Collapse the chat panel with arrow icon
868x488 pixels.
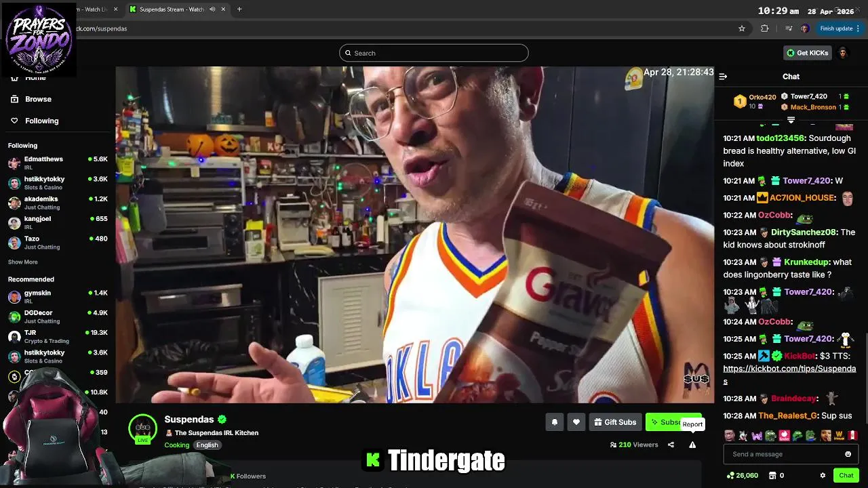[x=723, y=77]
